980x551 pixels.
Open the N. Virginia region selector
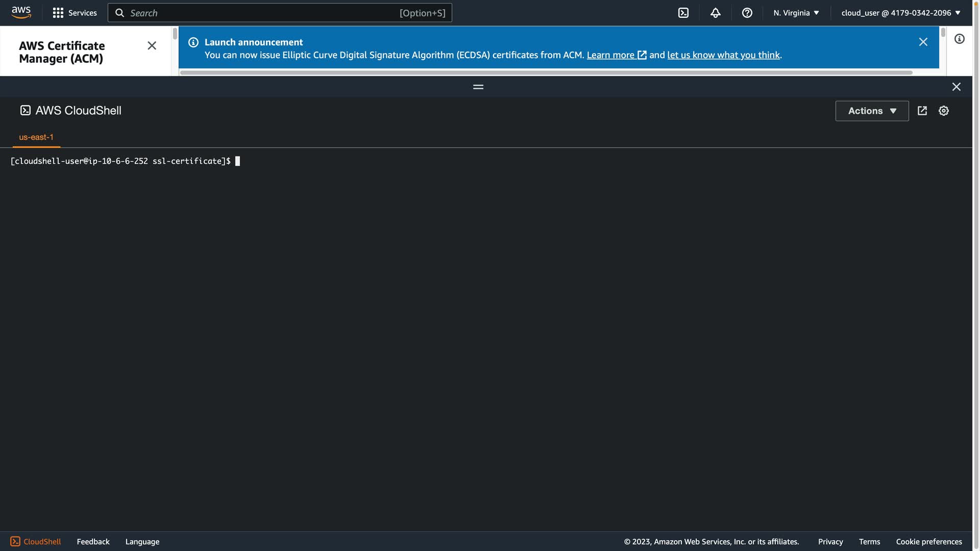[x=796, y=13]
